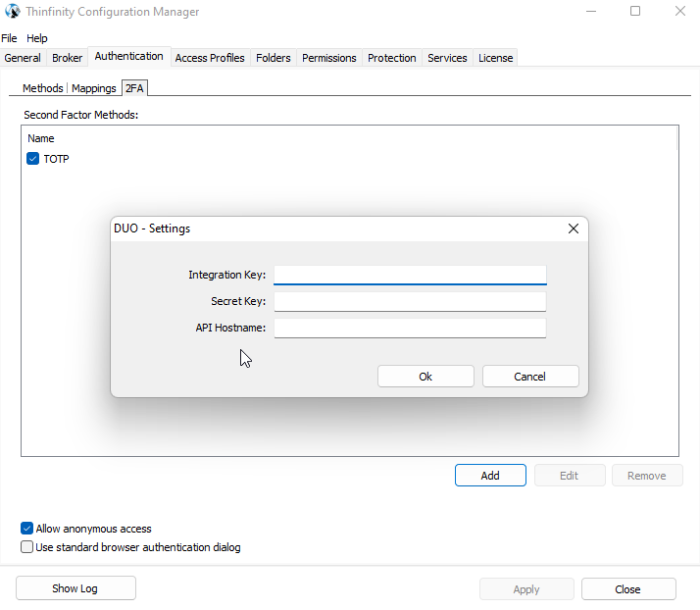700x610 pixels.
Task: Switch to the Protection tab
Action: click(x=391, y=58)
